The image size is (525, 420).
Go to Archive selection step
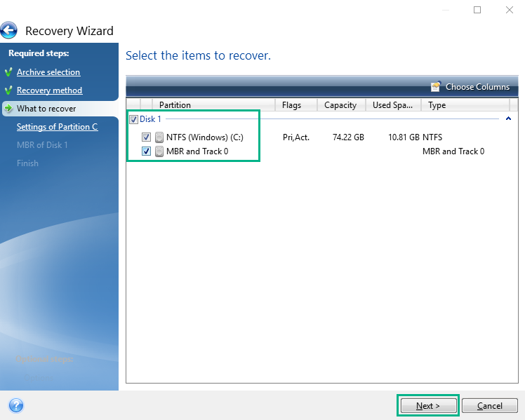coord(48,72)
